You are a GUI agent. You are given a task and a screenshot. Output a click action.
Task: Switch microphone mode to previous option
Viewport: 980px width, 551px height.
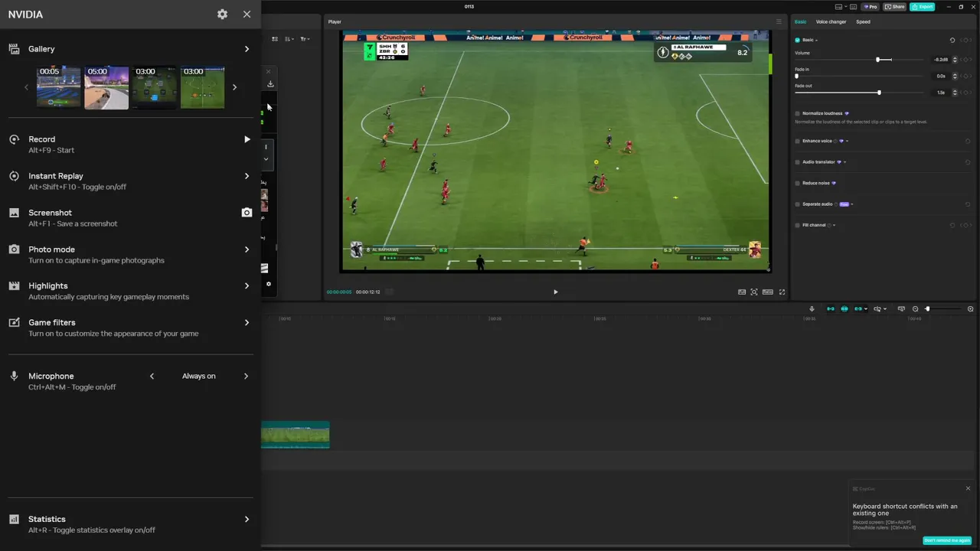[152, 377]
